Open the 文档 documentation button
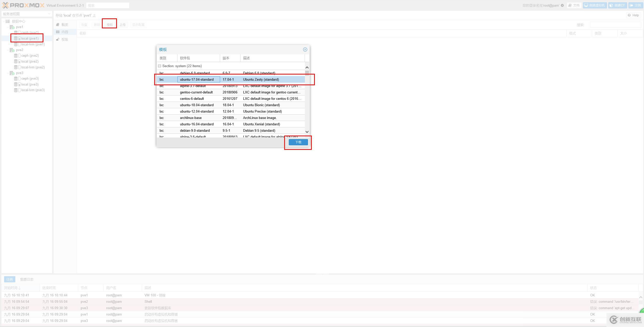This screenshot has width=644, height=327. (x=574, y=5)
